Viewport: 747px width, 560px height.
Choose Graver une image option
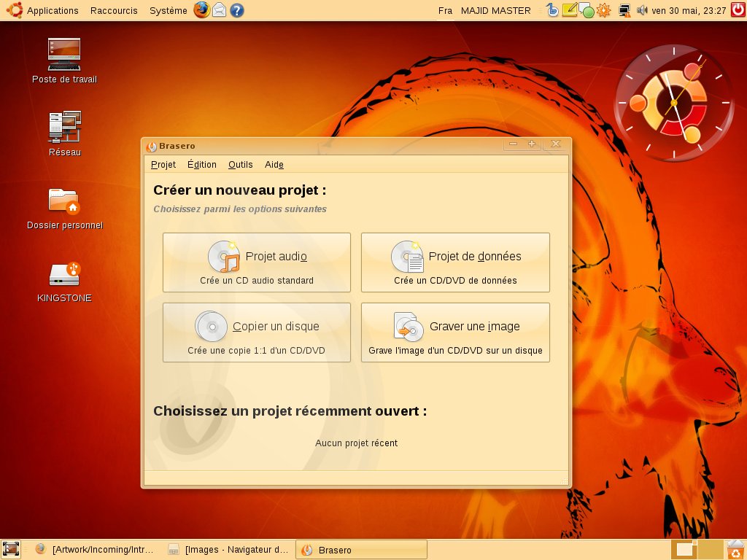[x=455, y=332]
